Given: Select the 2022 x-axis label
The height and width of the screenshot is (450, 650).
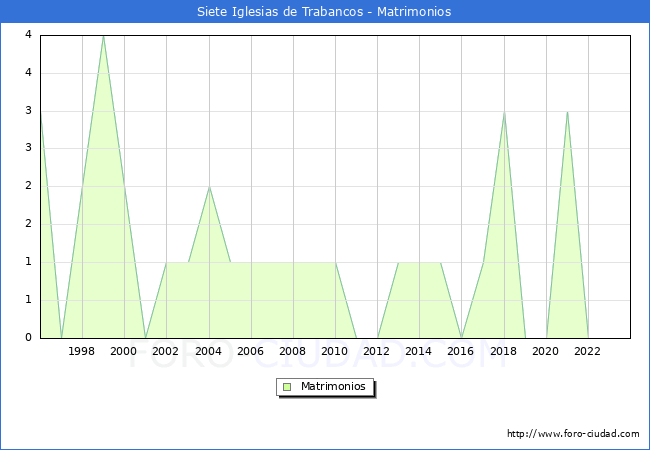Looking at the screenshot, I should (x=588, y=351).
